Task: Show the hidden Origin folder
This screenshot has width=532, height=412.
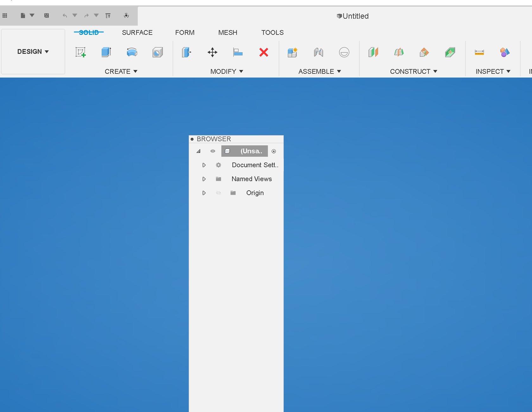Action: 218,193
